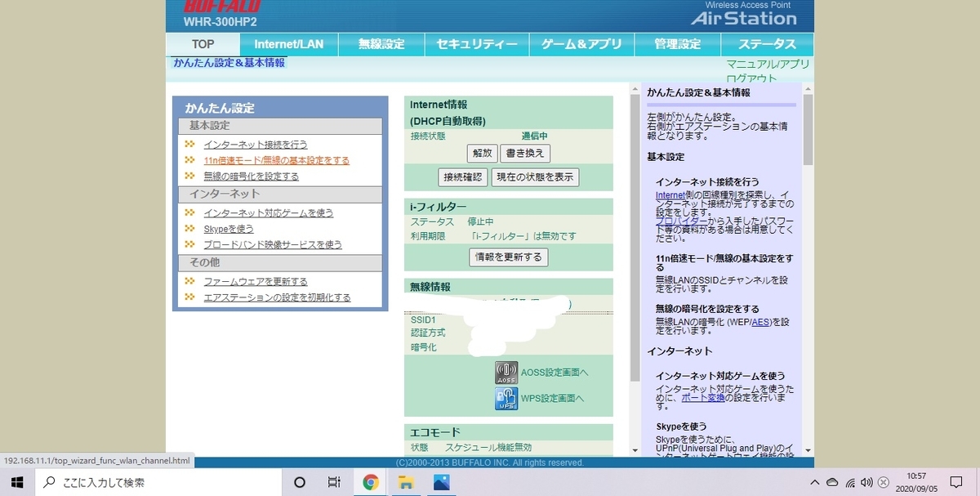Click bullet icon beside ファームウェアを更新する
Screen dimensions: 980x496
click(x=189, y=281)
